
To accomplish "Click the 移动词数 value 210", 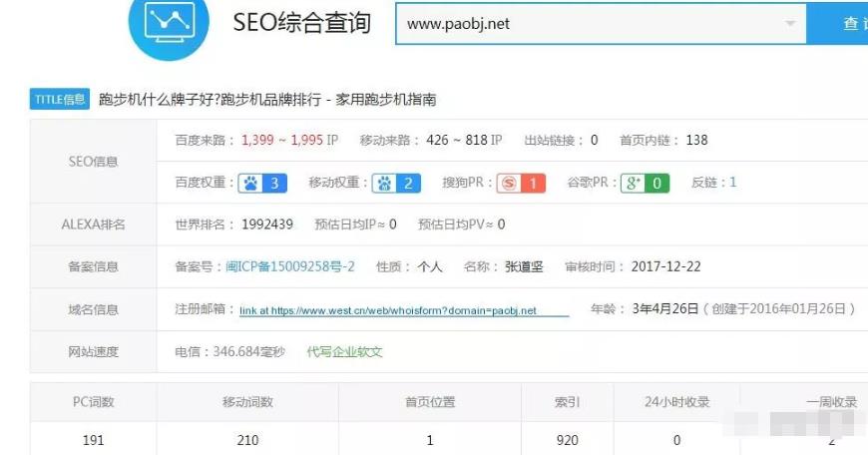I will click(247, 441).
